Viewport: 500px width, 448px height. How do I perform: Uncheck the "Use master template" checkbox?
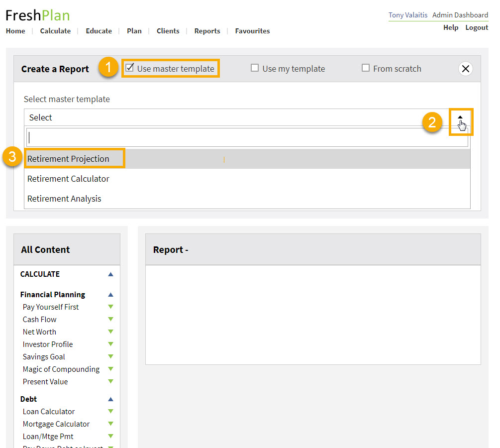click(x=130, y=68)
